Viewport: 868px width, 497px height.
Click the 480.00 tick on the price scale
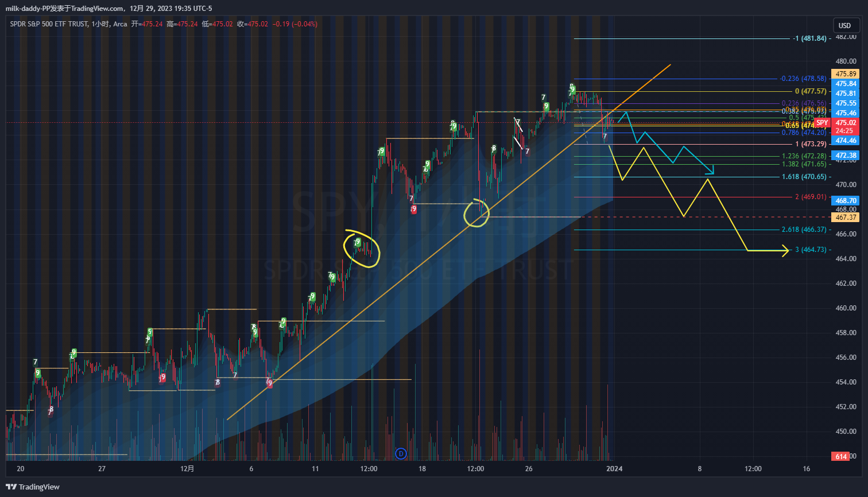pyautogui.click(x=846, y=61)
